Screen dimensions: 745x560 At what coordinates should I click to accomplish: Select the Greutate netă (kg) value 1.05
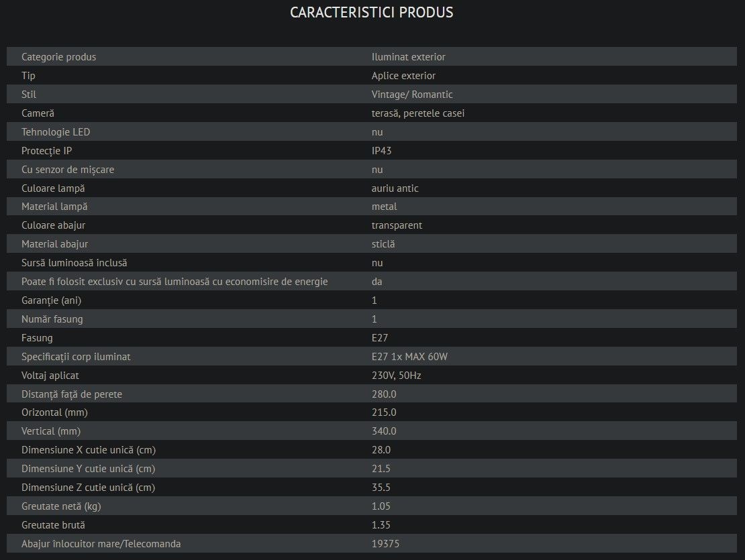pos(381,506)
